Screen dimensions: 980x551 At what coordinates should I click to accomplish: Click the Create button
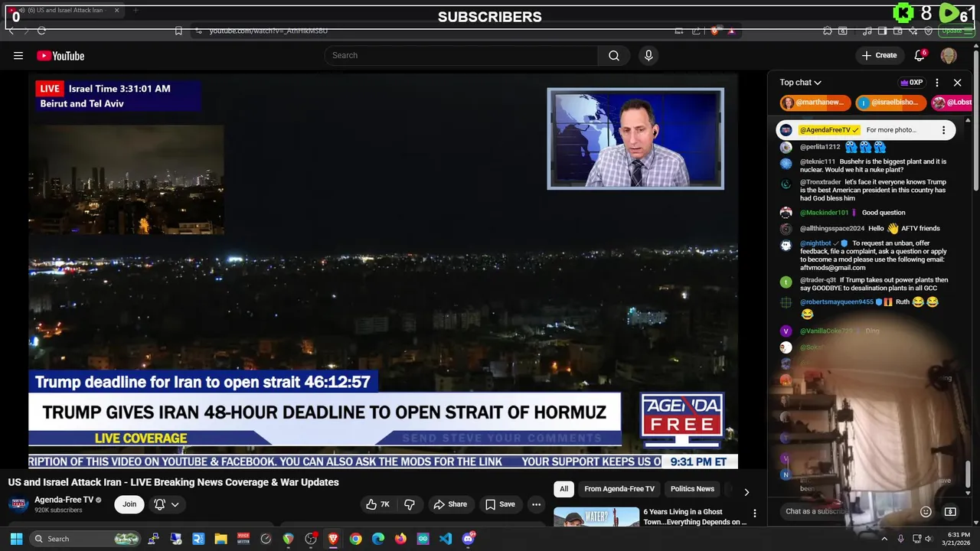(x=879, y=55)
